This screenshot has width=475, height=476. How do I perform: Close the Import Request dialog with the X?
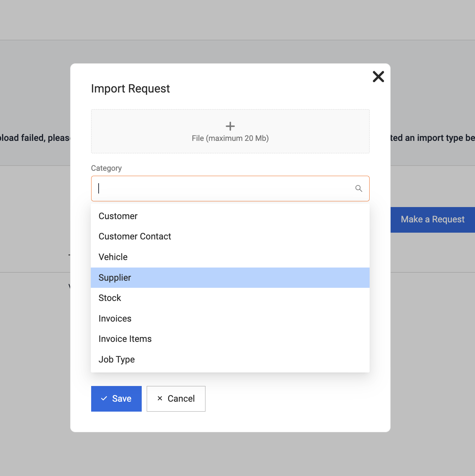[x=378, y=76]
